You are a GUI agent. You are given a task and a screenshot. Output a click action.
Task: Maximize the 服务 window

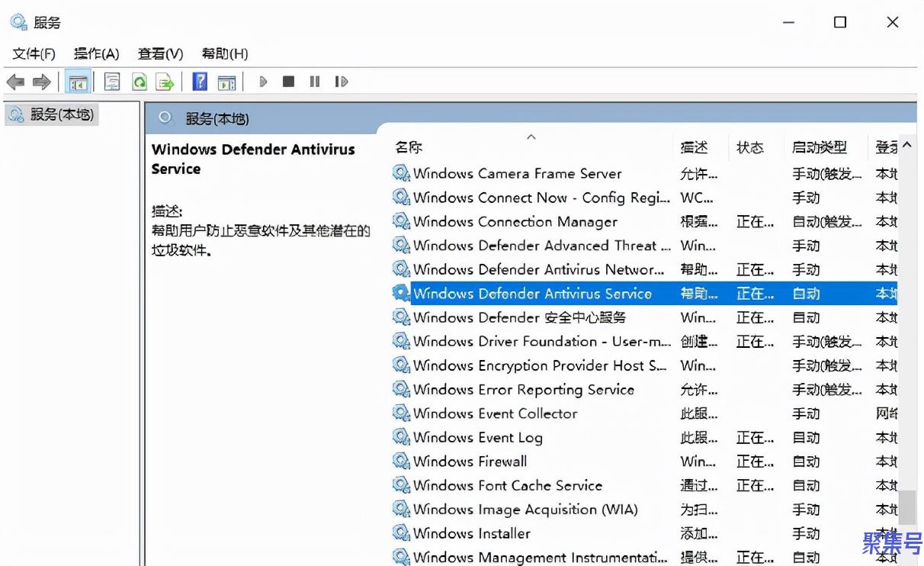[x=839, y=22]
